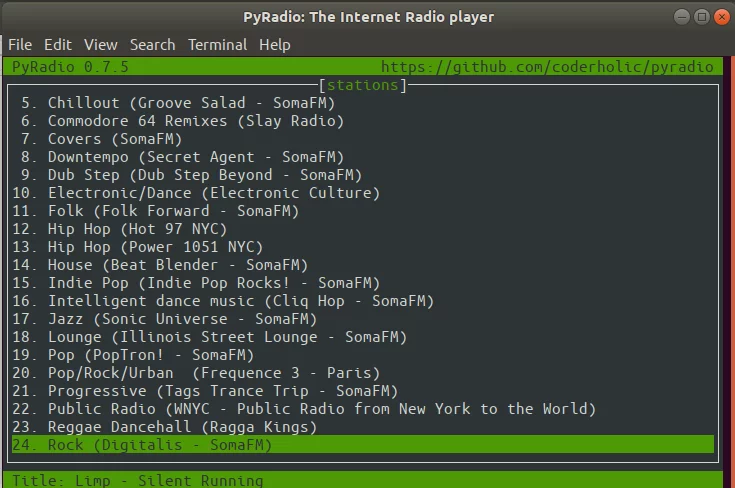Open the Edit menu
This screenshot has height=488, width=735.
[x=58, y=45]
